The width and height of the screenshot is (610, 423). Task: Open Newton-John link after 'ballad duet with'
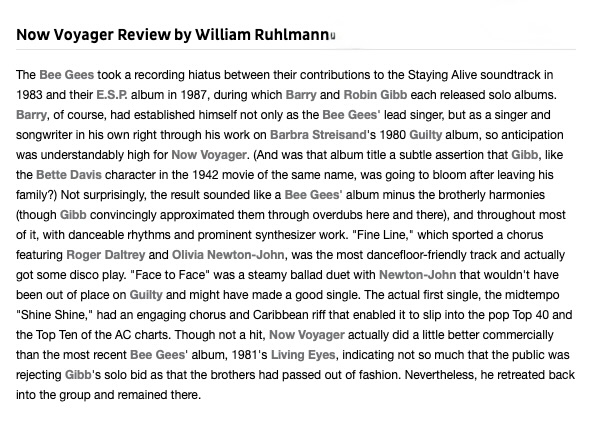click(417, 275)
